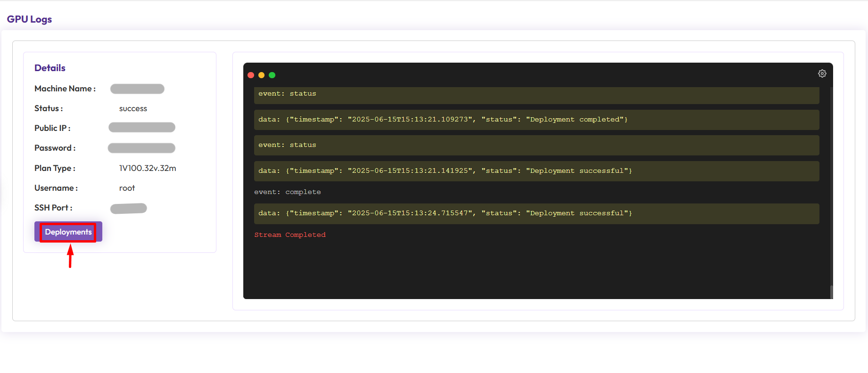Click the yellow dot in terminal header
The height and width of the screenshot is (373, 868).
pos(261,75)
